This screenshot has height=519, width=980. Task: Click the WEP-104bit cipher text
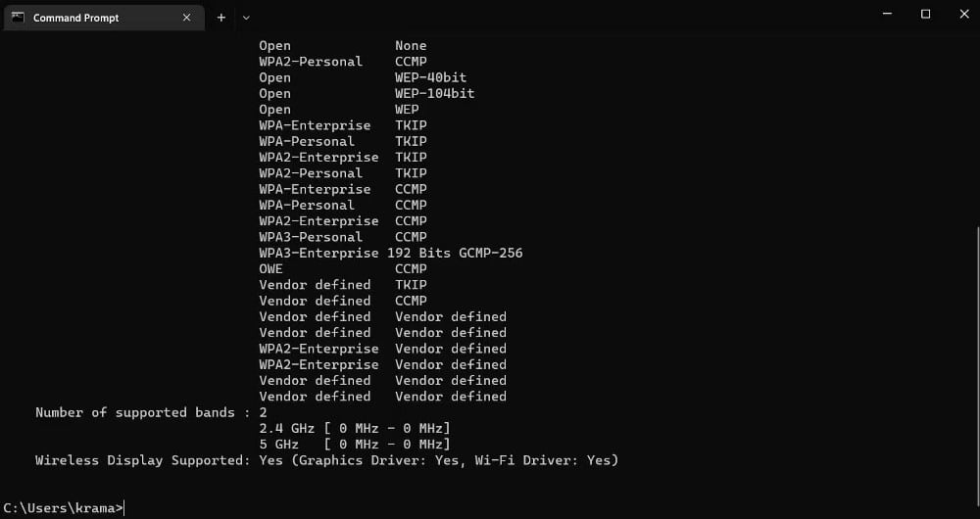tap(434, 93)
